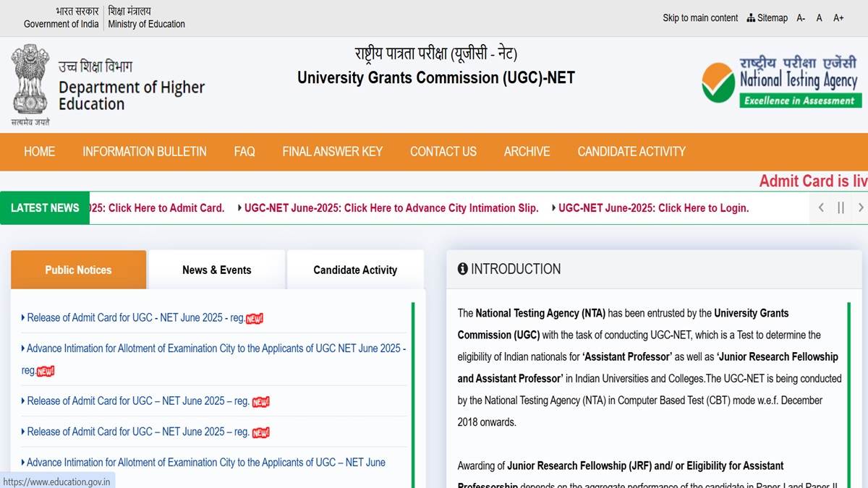Show the next latest news item
This screenshot has width=868, height=488.
pyautogui.click(x=860, y=207)
